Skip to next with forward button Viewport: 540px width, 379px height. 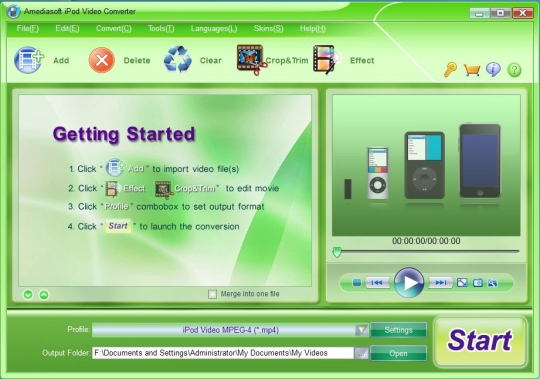click(x=440, y=283)
